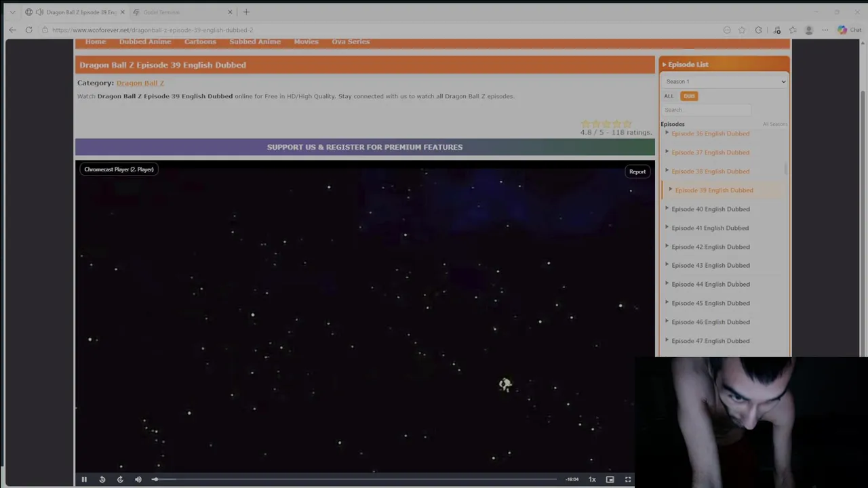This screenshot has height=488, width=868.
Task: Open the tab search dropdown arrow
Action: 12,12
